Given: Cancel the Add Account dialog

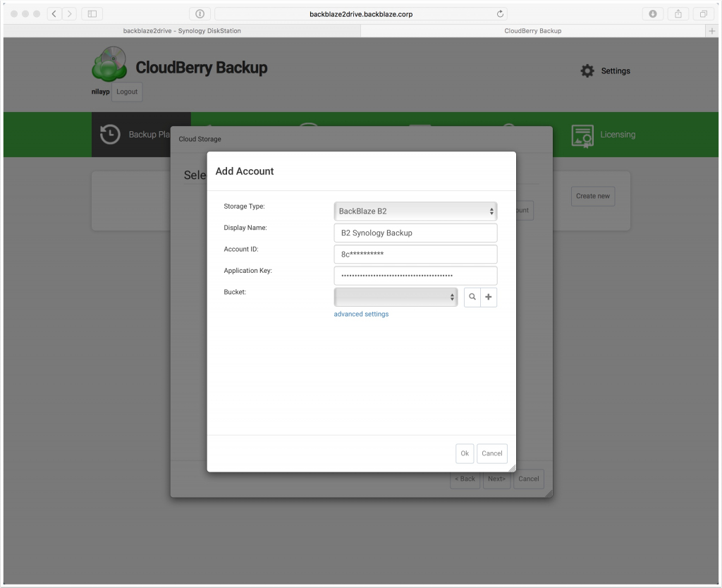Looking at the screenshot, I should 491,453.
